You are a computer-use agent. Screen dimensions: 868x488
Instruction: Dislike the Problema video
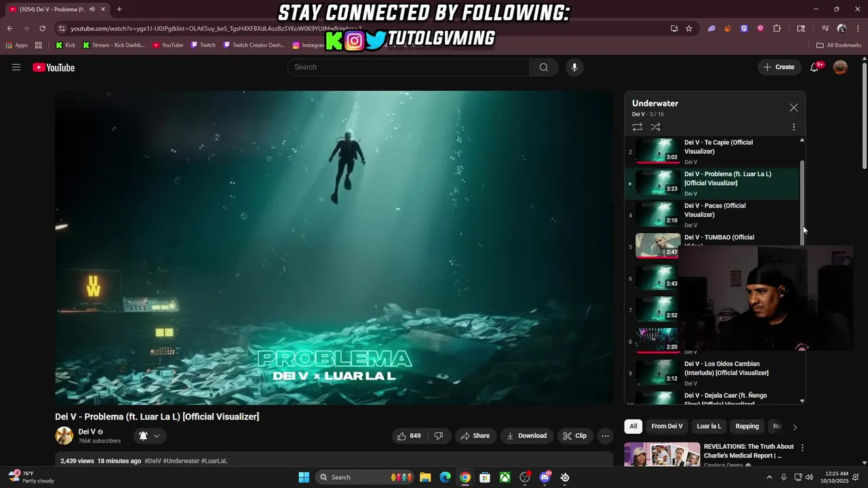(439, 436)
